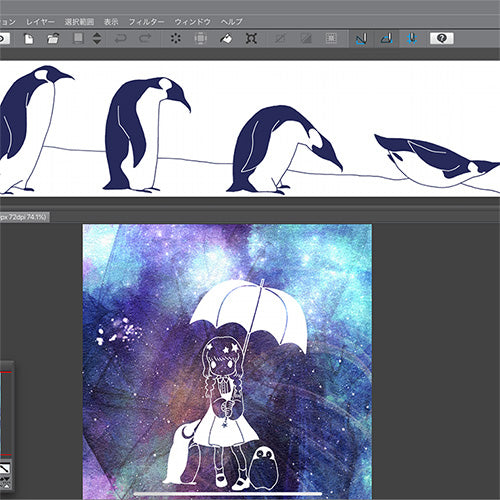
Task: Undo the last action via the toolbar arrow
Action: pyautogui.click(x=120, y=39)
